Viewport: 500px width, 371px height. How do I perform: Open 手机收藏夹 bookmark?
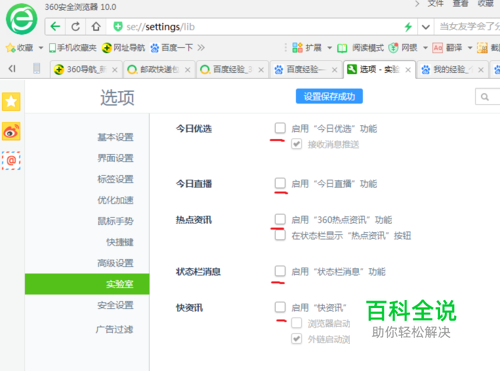point(73,48)
